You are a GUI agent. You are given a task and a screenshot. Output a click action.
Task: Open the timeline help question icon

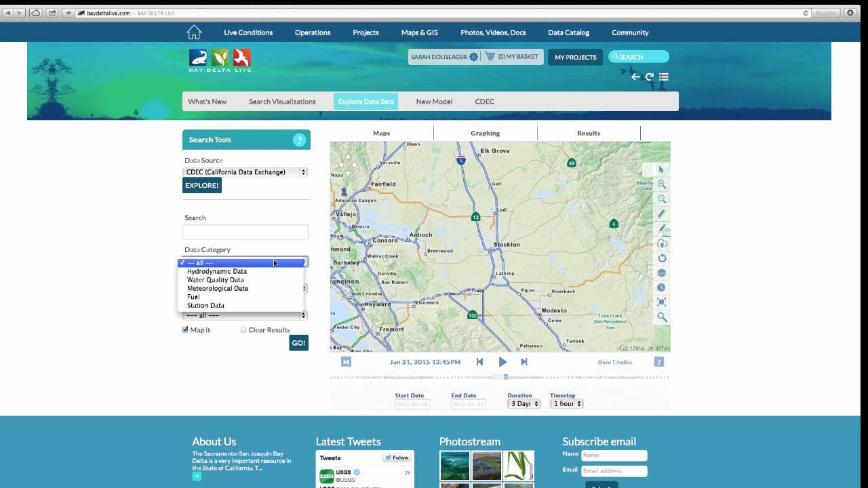pos(658,362)
